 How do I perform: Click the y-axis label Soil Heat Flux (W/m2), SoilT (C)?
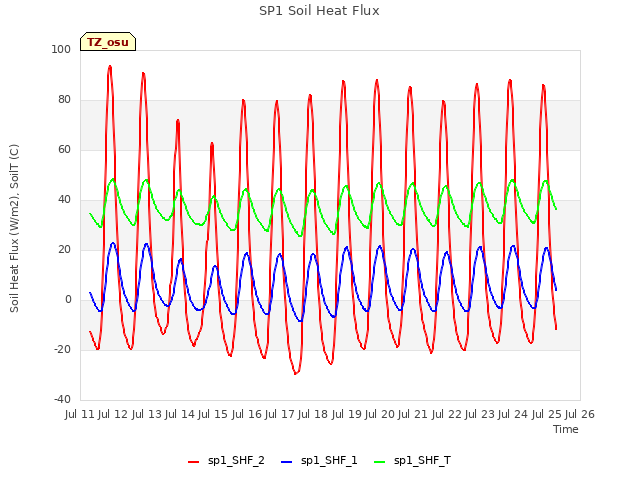(x=14, y=228)
